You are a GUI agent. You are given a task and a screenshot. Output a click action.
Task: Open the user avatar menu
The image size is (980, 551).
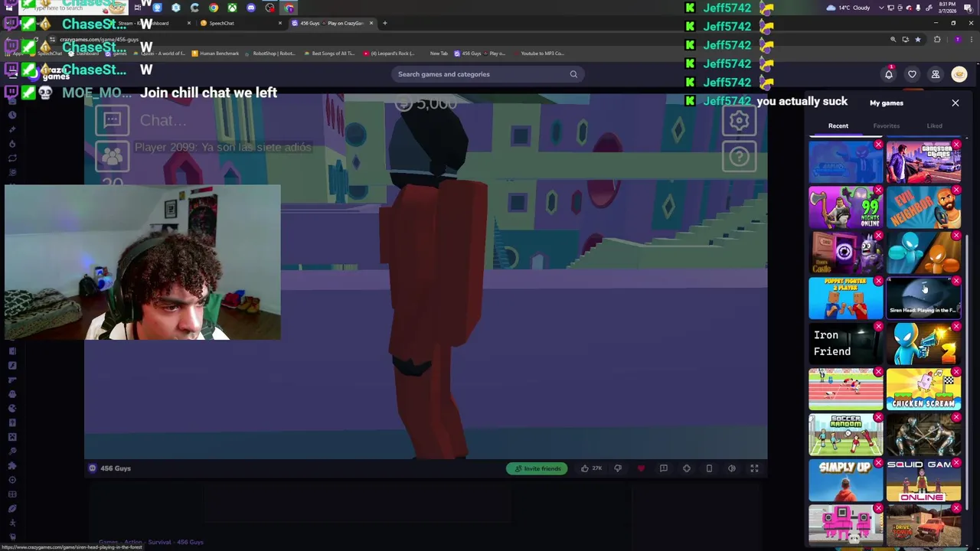click(x=959, y=74)
